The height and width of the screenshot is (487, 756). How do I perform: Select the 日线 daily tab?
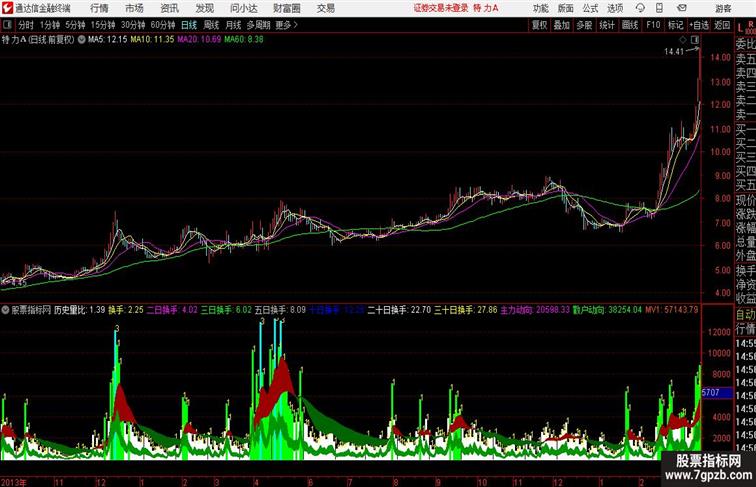189,25
